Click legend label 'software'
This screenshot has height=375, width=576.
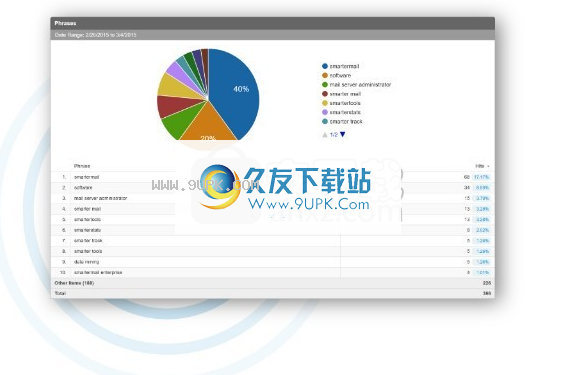coord(340,75)
